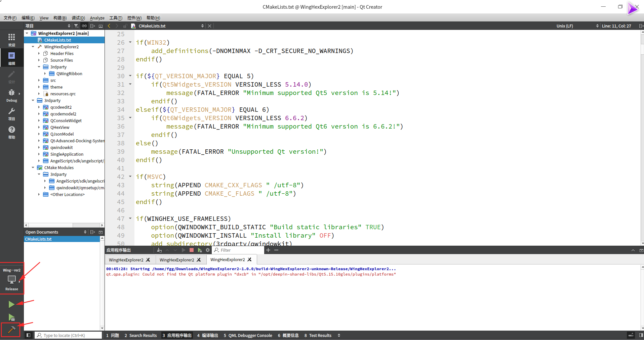This screenshot has width=644, height=340.
Task: Split the editor window
Action: (641, 26)
